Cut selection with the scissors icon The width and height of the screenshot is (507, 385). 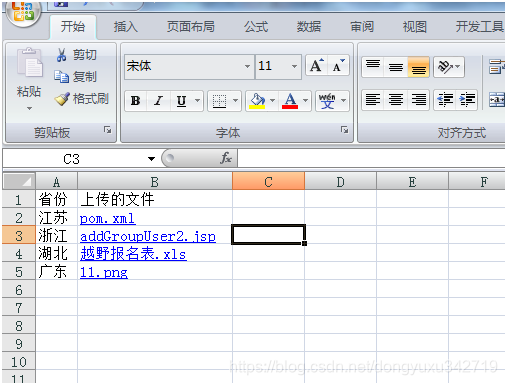click(61, 55)
